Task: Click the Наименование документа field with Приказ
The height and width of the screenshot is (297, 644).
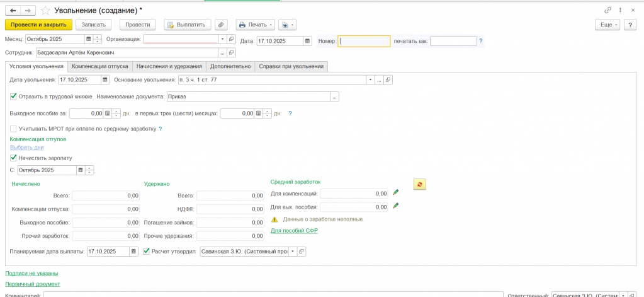Action: click(249, 96)
